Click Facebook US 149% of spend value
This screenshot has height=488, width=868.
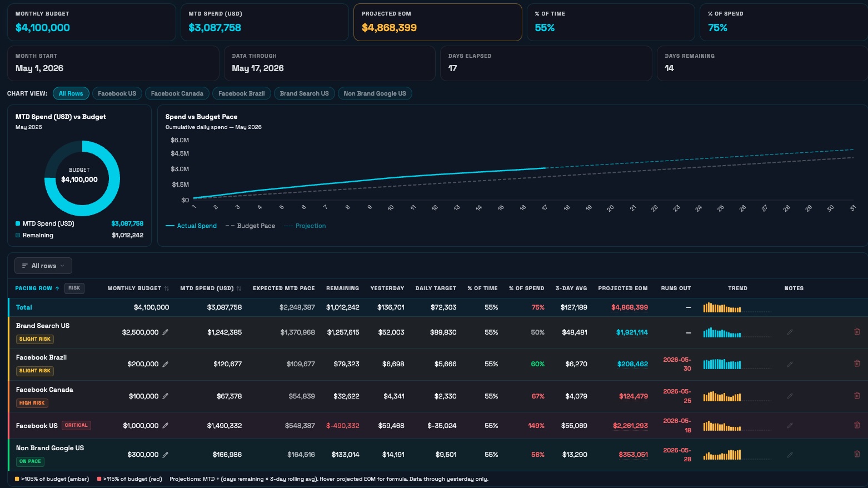536,426
